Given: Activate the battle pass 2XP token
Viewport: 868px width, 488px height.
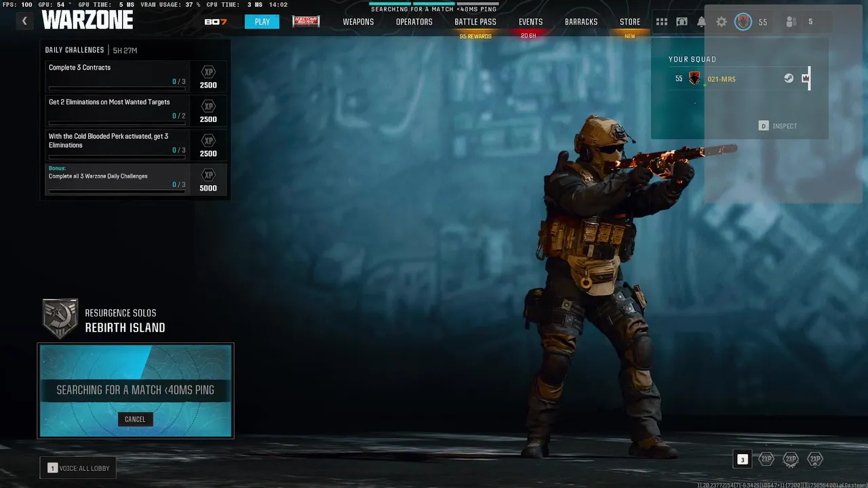Looking at the screenshot, I should (x=815, y=459).
